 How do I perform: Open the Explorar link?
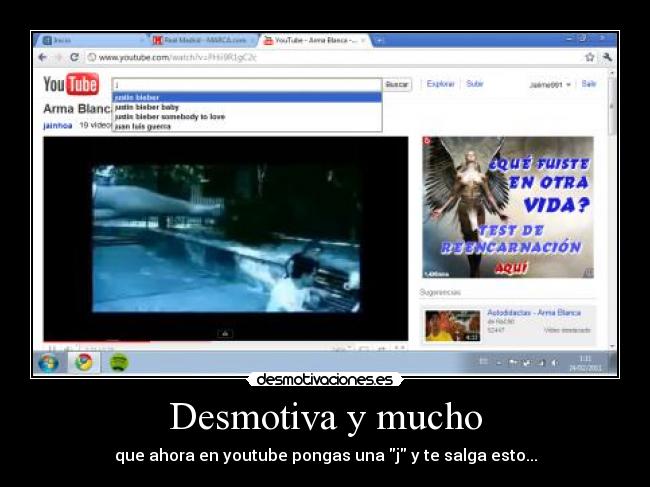[440, 84]
